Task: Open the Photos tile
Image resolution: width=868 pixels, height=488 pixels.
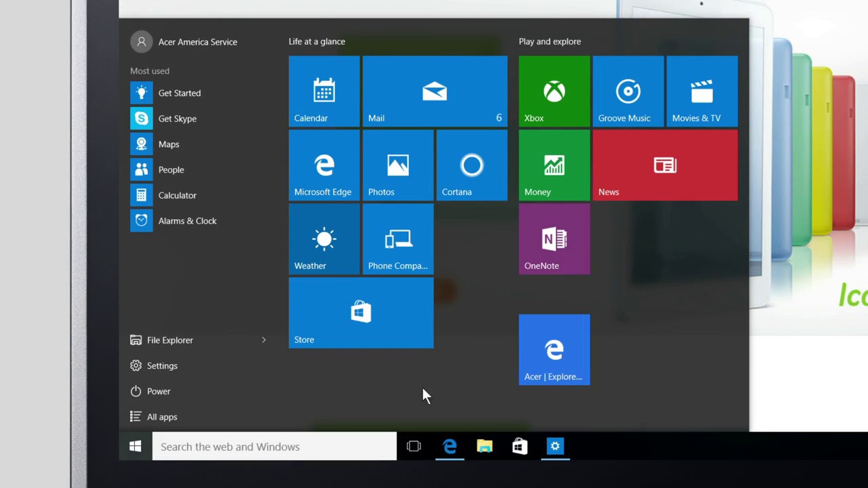Action: pos(398,165)
